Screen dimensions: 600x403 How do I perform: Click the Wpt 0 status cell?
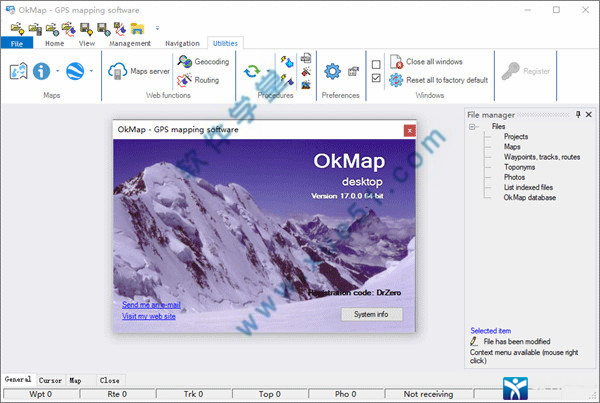click(x=41, y=394)
